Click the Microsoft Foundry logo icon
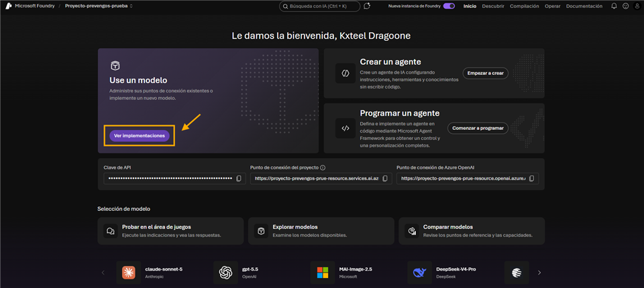This screenshot has height=288, width=644. click(x=8, y=6)
